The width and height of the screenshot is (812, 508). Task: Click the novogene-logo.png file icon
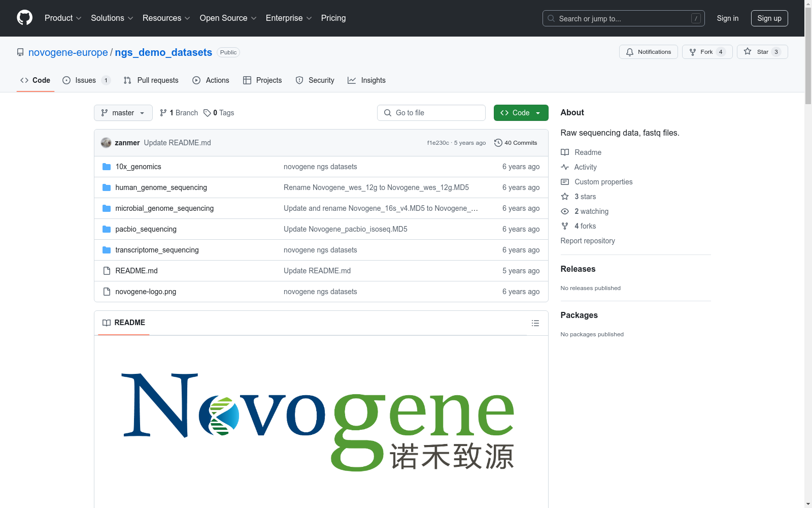[107, 292]
